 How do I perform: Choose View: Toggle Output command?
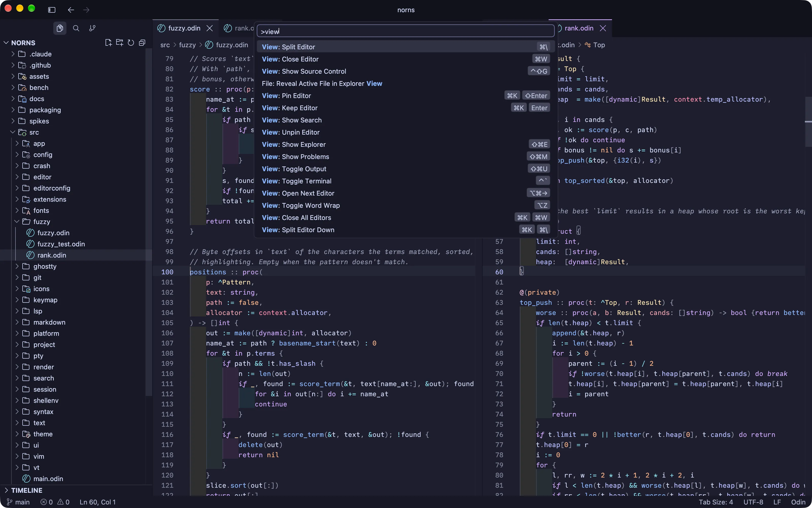(x=405, y=169)
